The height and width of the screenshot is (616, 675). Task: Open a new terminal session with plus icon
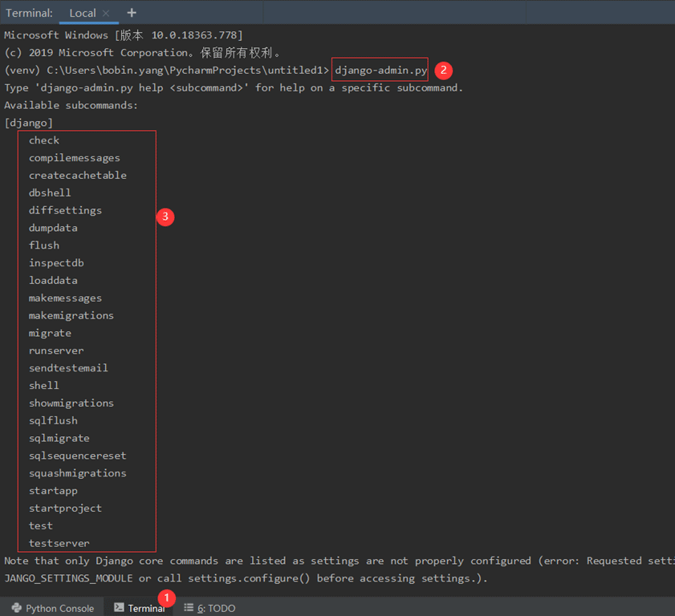[x=132, y=13]
